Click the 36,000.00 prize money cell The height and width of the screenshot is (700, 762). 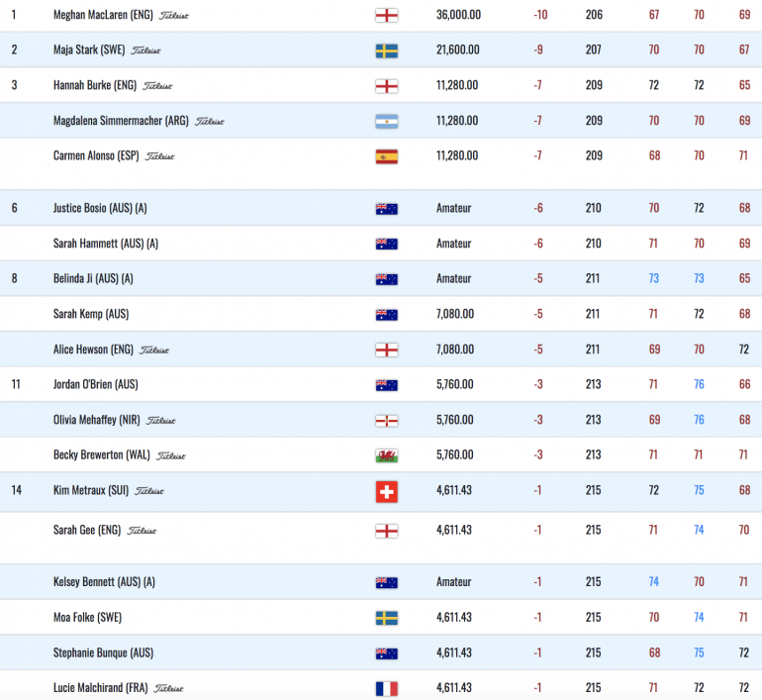(458, 15)
